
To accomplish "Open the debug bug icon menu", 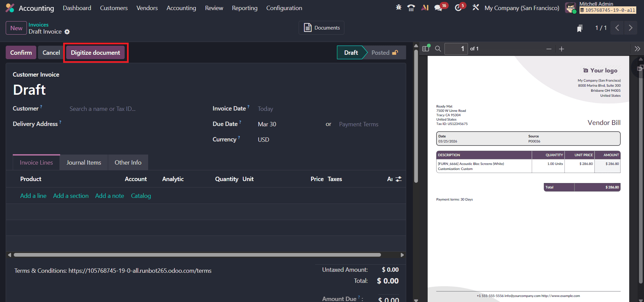I will pos(399,7).
